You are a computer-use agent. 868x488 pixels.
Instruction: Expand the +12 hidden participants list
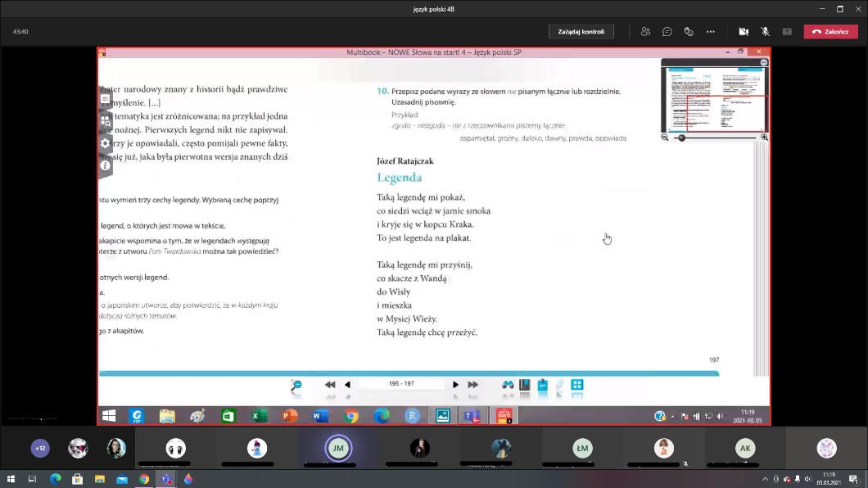[x=40, y=448]
